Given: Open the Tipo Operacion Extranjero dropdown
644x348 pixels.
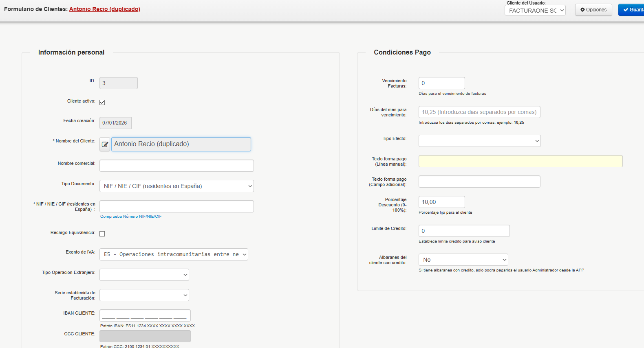Looking at the screenshot, I should [144, 275].
